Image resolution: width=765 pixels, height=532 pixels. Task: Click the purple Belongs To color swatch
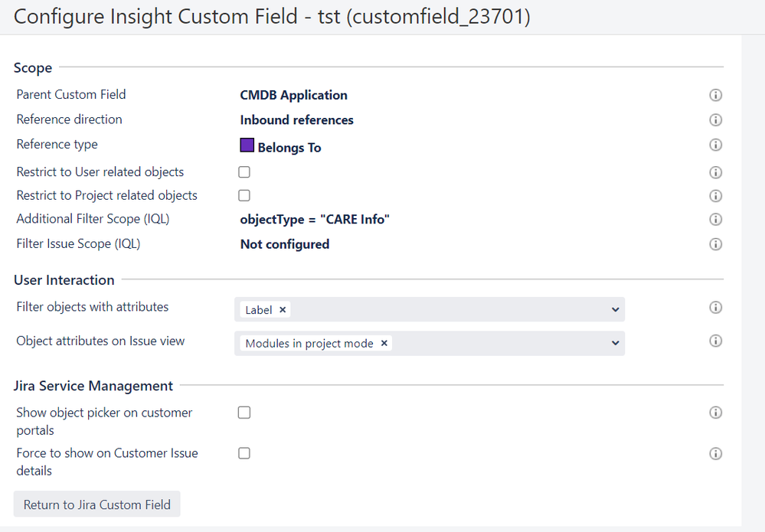tap(247, 145)
